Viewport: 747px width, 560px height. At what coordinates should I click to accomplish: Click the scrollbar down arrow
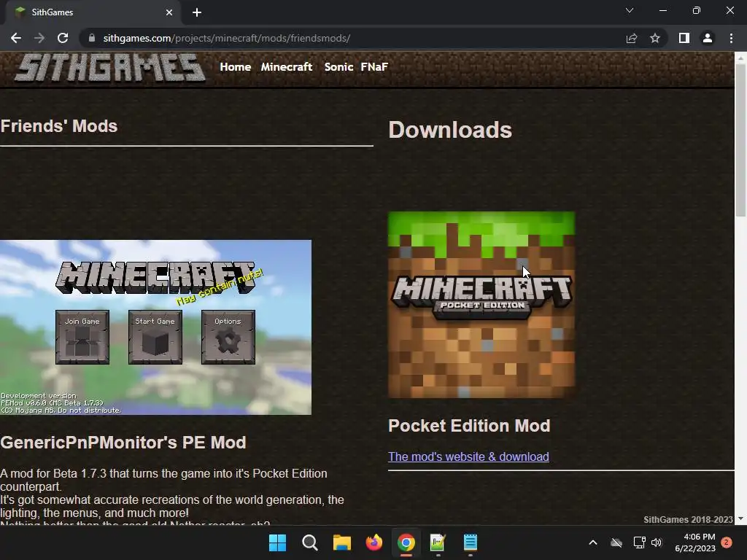(740, 518)
